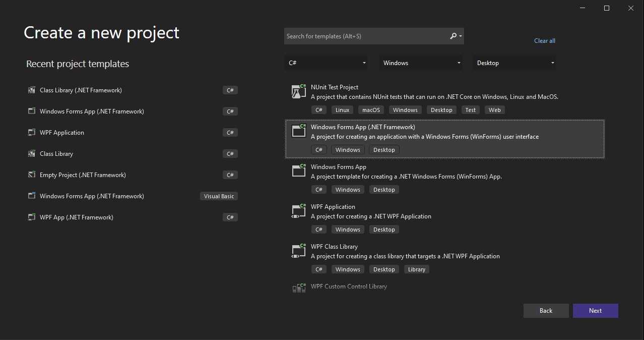This screenshot has width=644, height=340.
Task: Select WPF Class Library template title
Action: coord(334,247)
